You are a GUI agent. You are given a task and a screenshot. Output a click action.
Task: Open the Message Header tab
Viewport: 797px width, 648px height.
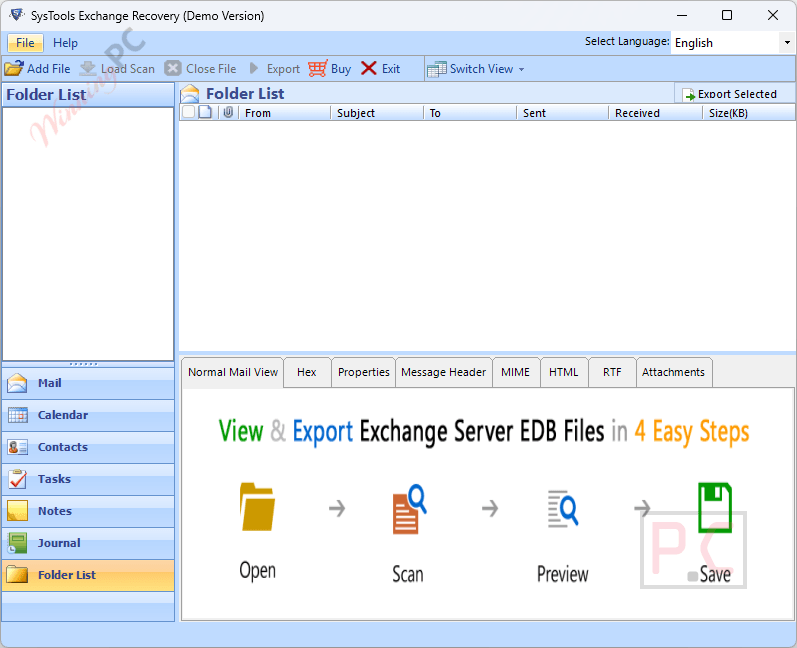[444, 372]
